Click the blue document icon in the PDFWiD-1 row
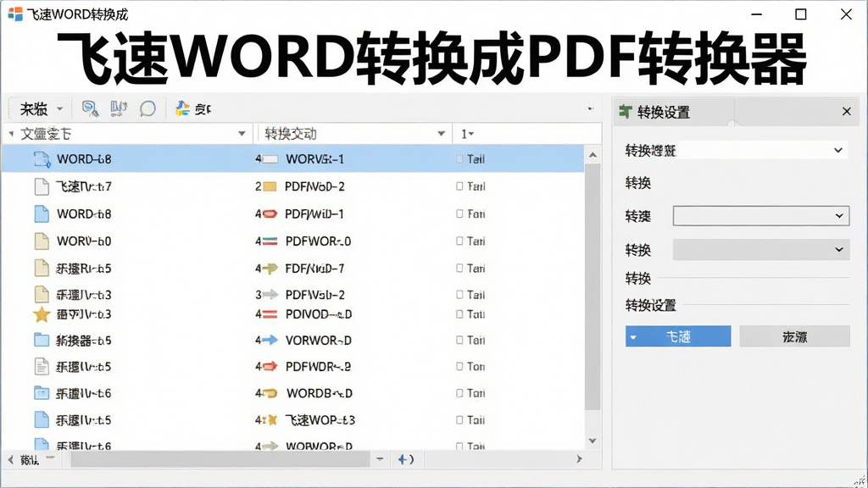Viewport: 868px width, 488px height. 42,213
